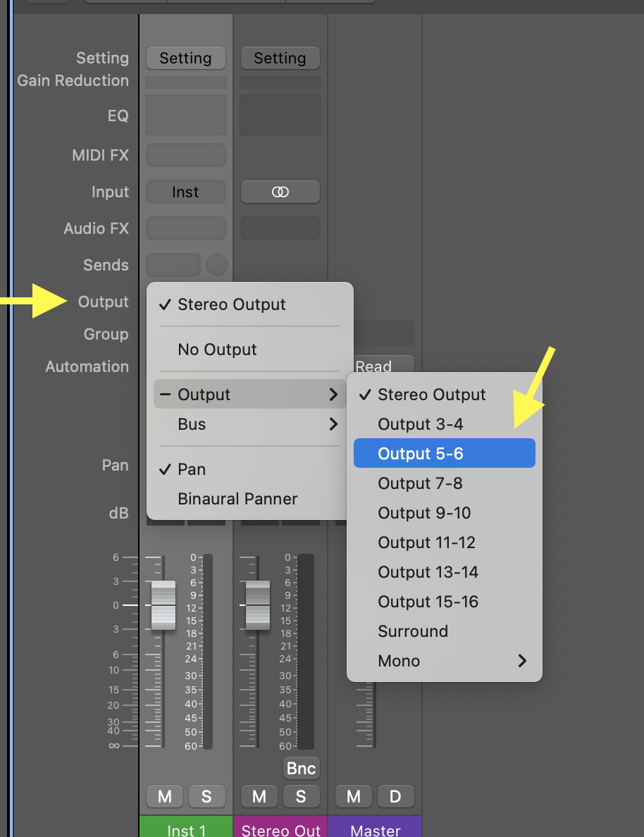Choose No Output in the menu
The image size is (644, 837).
(217, 349)
